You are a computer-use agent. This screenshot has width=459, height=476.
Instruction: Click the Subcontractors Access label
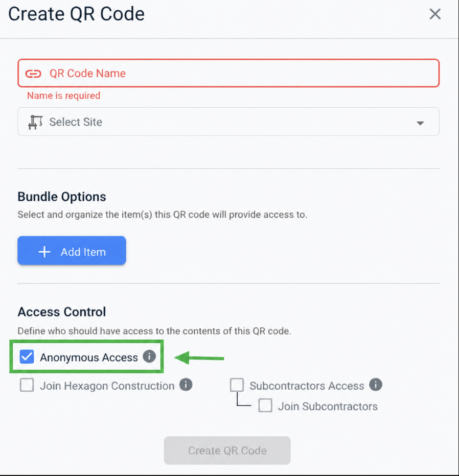pyautogui.click(x=307, y=386)
